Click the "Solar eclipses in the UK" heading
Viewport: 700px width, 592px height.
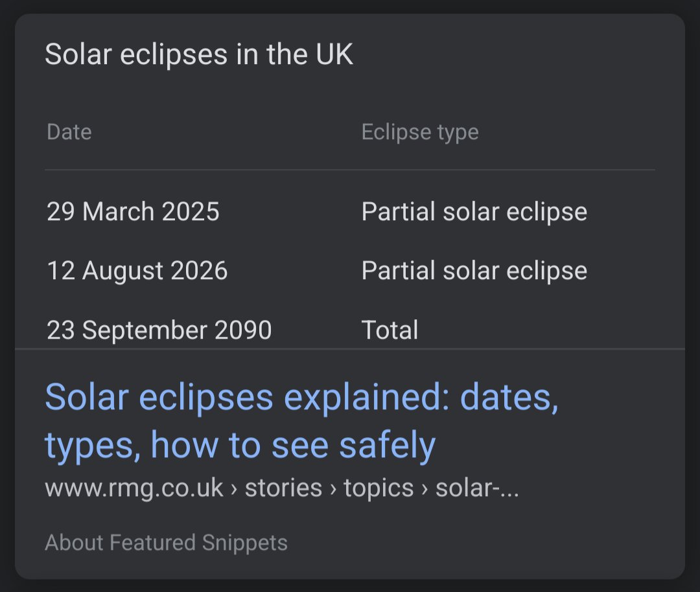pos(199,54)
